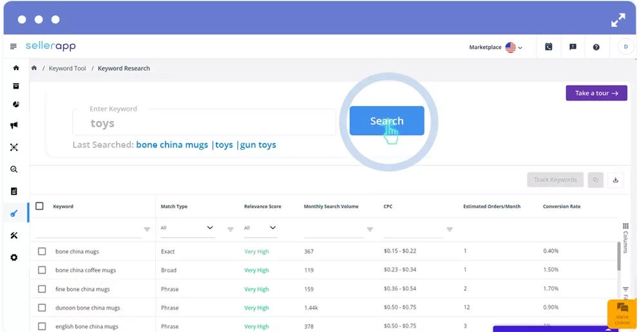Check the 'bone china mugs' row checkbox

point(42,251)
